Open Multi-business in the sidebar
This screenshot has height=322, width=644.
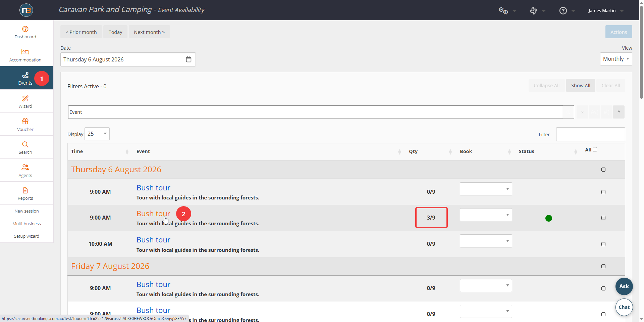click(26, 224)
